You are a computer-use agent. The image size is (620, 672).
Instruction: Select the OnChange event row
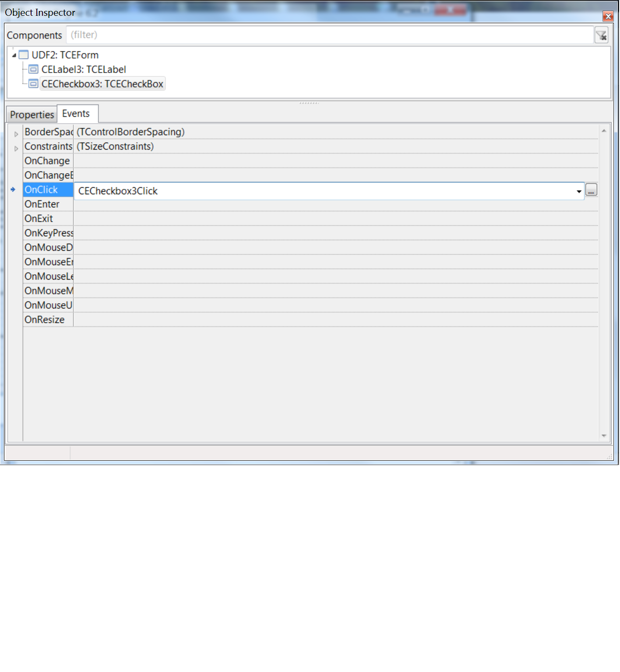pyautogui.click(x=47, y=161)
